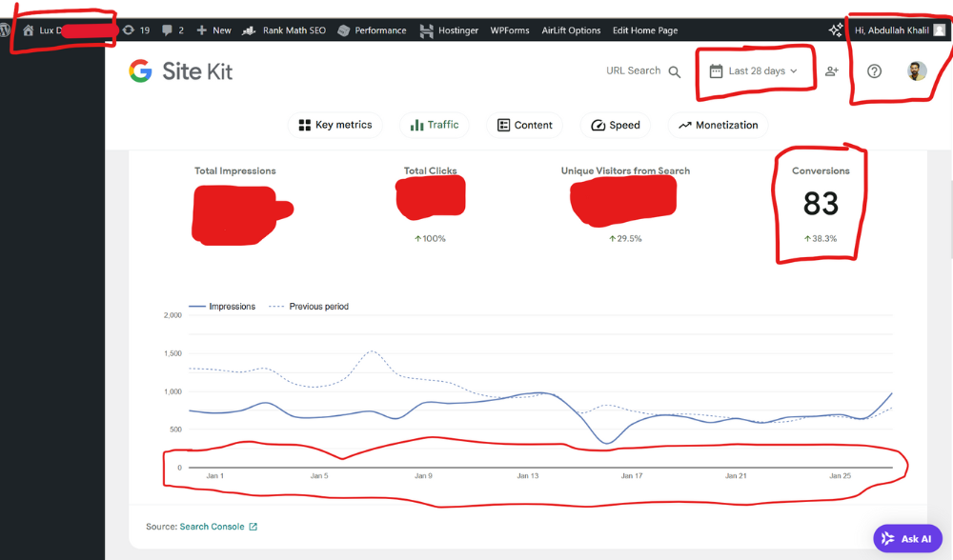Image resolution: width=953 pixels, height=560 pixels.
Task: Go to the Content section
Action: click(x=524, y=125)
